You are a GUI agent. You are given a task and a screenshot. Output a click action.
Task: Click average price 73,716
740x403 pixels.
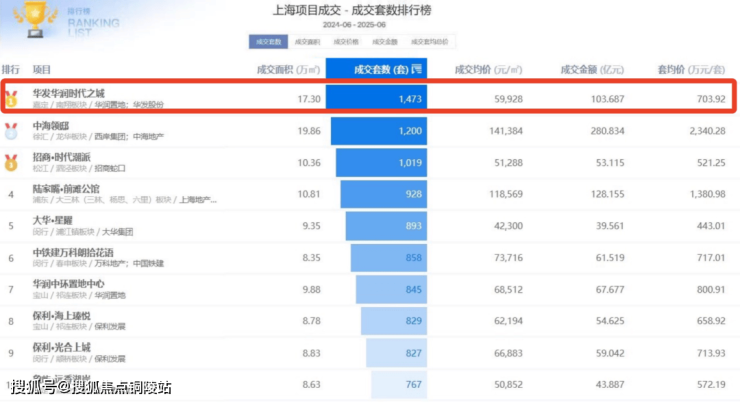tap(508, 258)
